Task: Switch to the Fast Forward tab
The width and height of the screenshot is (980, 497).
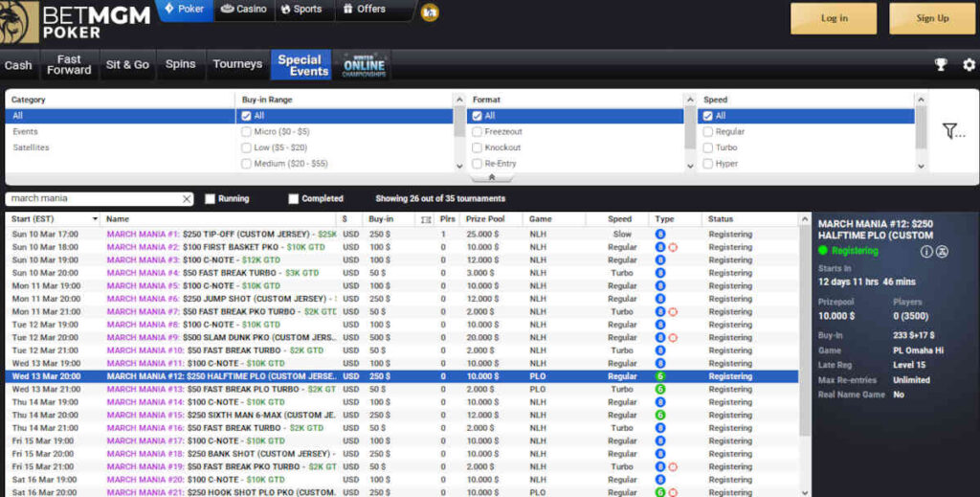Action: tap(69, 65)
